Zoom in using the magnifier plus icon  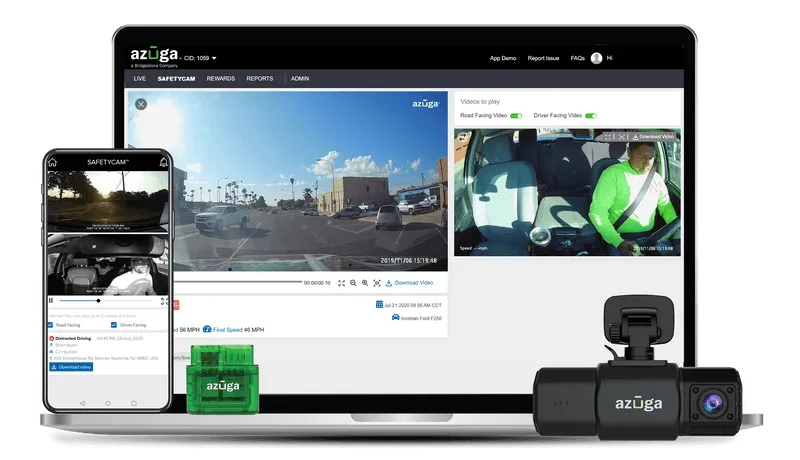(365, 283)
